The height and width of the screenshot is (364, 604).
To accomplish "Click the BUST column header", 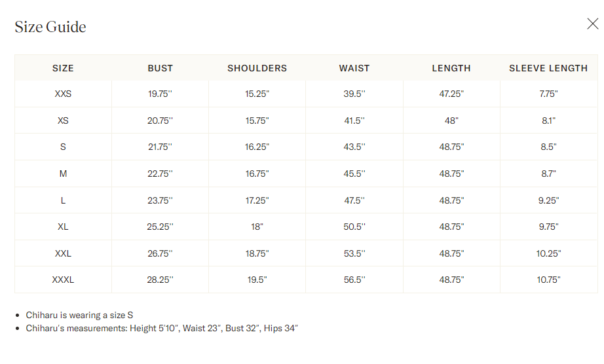I will (x=160, y=68).
